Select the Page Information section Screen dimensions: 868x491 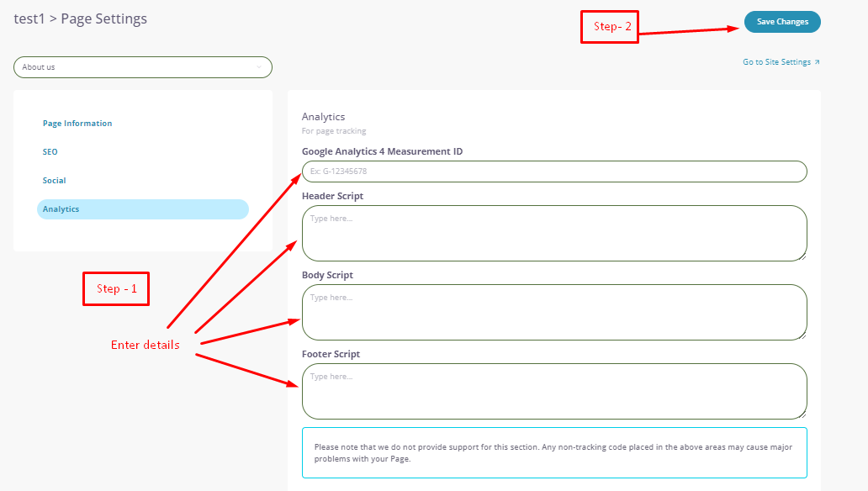[x=77, y=123]
